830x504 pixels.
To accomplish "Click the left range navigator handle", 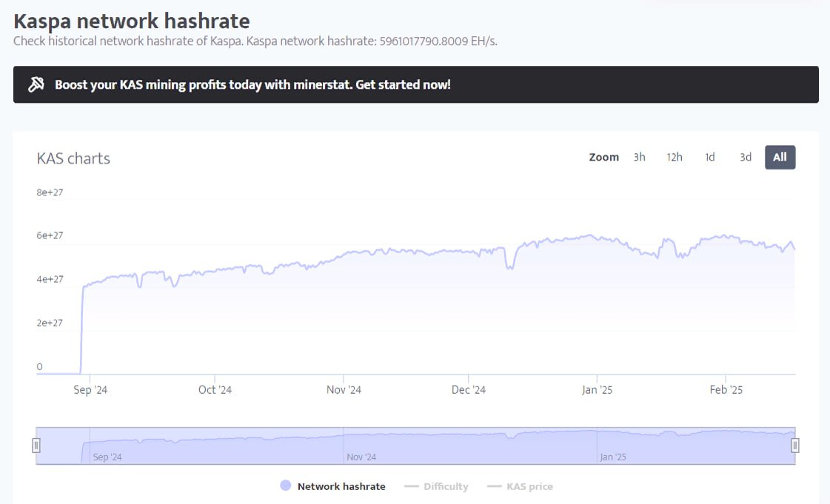I will (x=36, y=446).
